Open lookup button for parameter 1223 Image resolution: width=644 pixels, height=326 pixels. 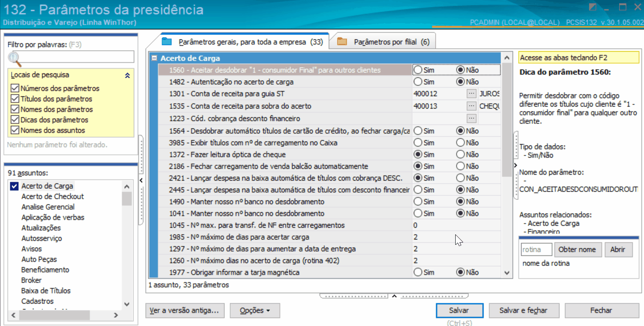click(471, 118)
